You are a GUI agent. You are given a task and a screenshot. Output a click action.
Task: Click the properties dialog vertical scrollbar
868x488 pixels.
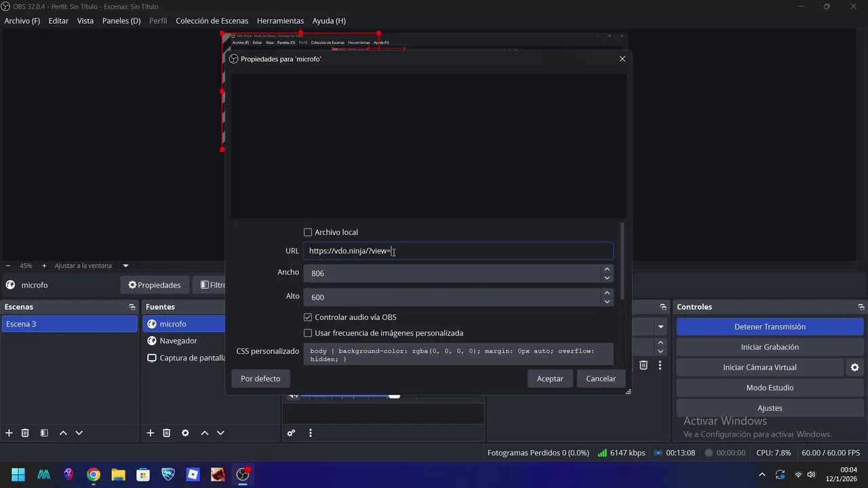click(623, 261)
